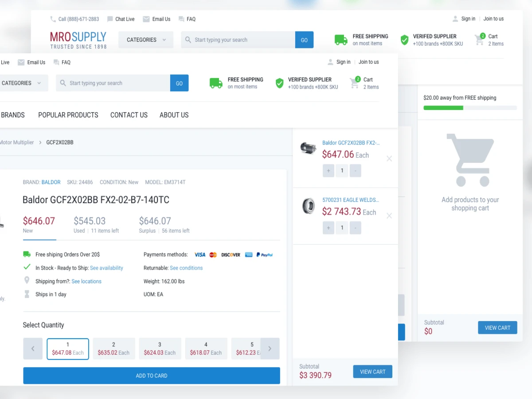Show previous quantity options with left arrow
Image resolution: width=532 pixels, height=399 pixels.
[x=33, y=348]
